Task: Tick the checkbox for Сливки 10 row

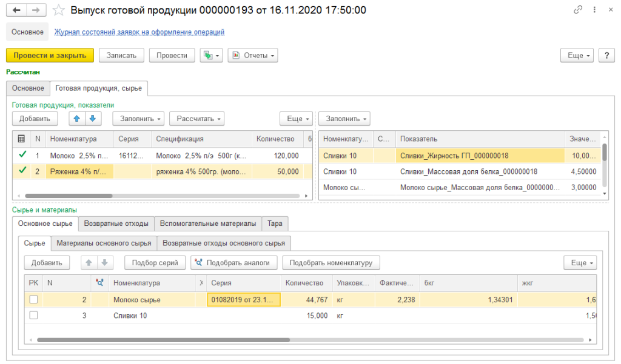Action: click(x=34, y=315)
